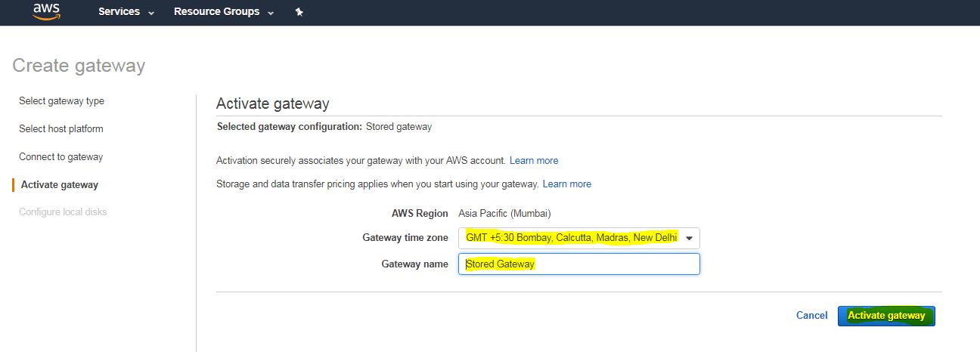Click the Configure local disks step
980x352 pixels.
pyautogui.click(x=63, y=212)
